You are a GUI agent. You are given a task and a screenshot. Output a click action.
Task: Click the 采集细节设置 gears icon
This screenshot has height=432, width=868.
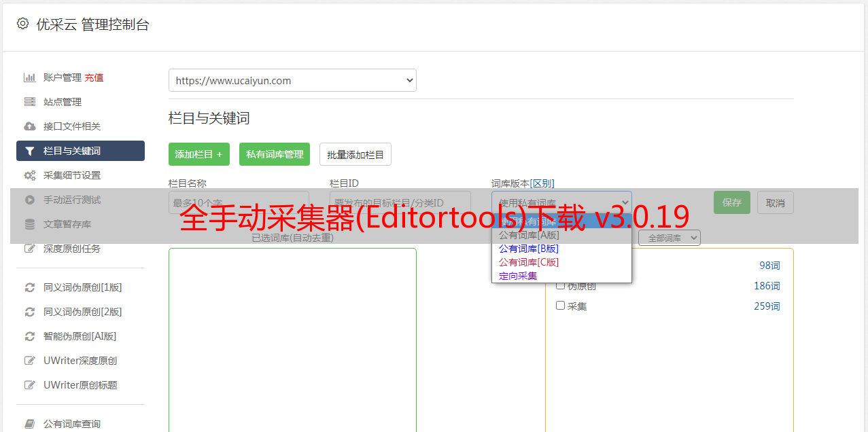[x=30, y=175]
